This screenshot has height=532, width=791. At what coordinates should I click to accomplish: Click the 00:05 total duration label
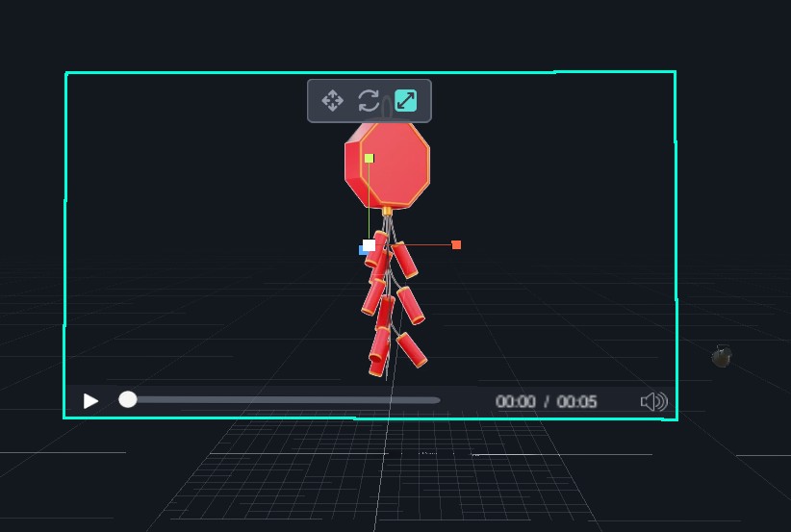pyautogui.click(x=577, y=402)
